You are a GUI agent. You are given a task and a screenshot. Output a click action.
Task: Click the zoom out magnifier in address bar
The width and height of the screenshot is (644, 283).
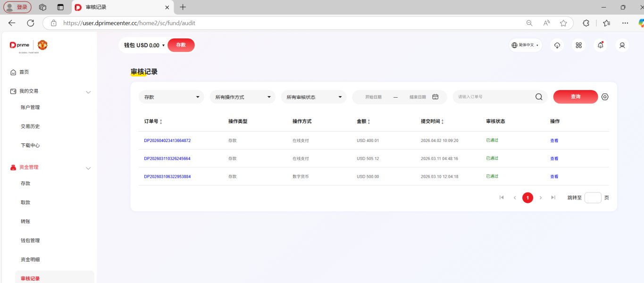(529, 23)
